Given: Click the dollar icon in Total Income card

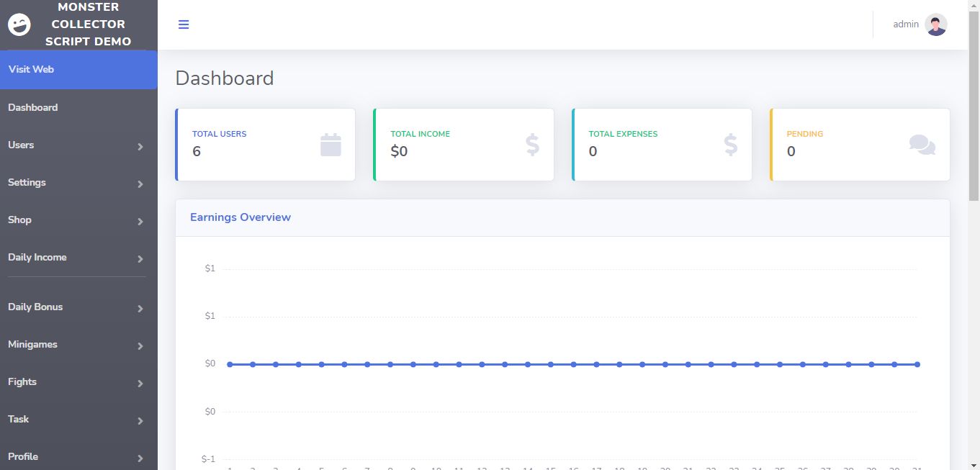Looking at the screenshot, I should pos(532,145).
